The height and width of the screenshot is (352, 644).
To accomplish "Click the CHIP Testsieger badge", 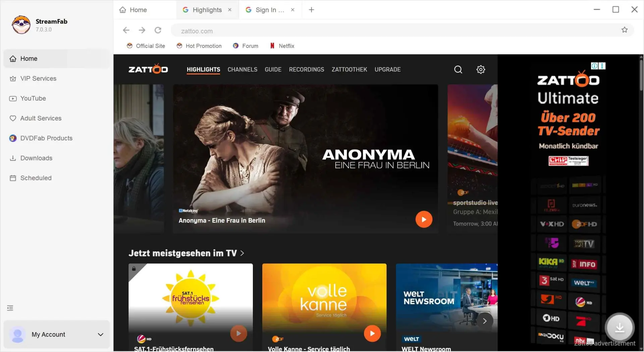I will [x=569, y=161].
